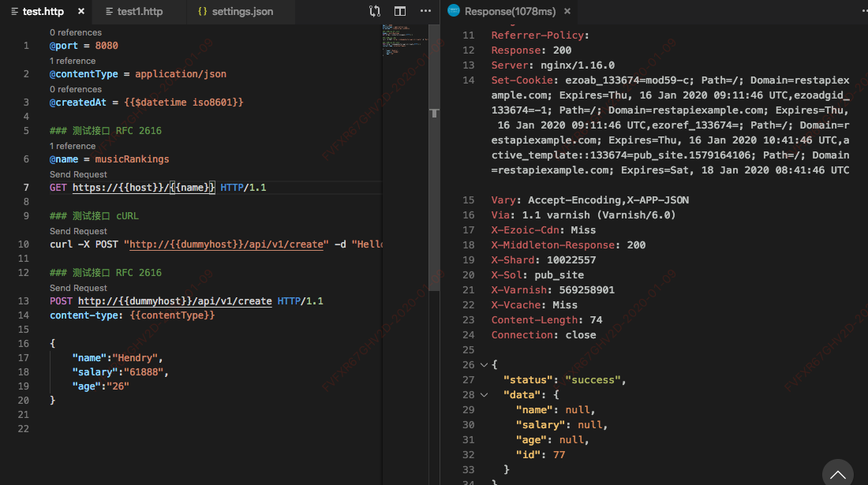Switch to the test1.http tab

[139, 12]
